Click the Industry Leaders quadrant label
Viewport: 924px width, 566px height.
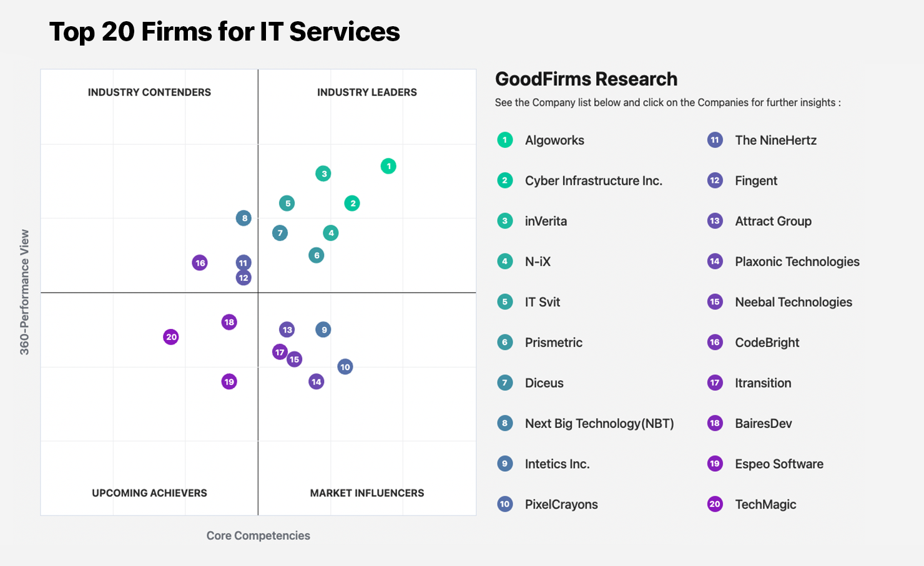[x=366, y=92]
